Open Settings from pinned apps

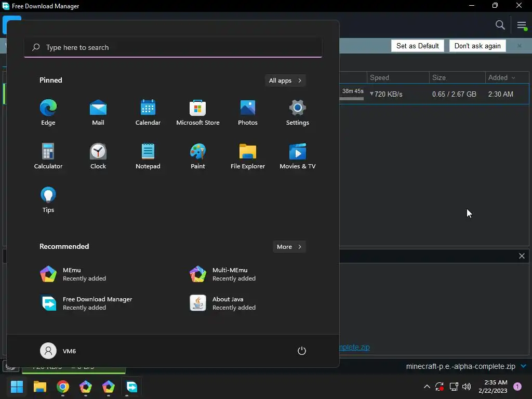298,113
